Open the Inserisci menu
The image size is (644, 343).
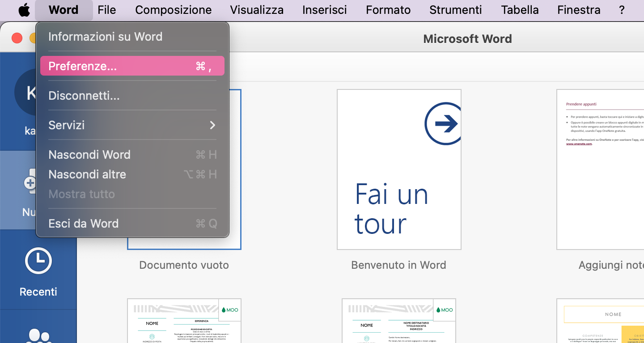click(325, 10)
